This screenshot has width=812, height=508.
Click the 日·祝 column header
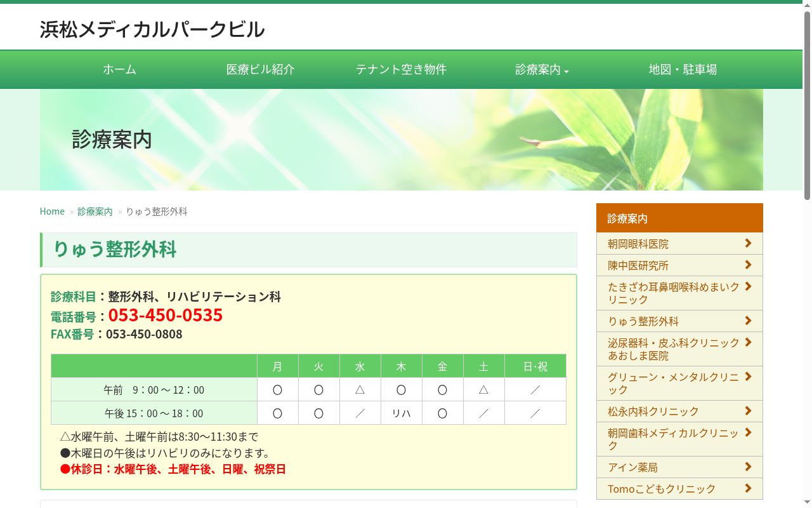click(x=535, y=366)
